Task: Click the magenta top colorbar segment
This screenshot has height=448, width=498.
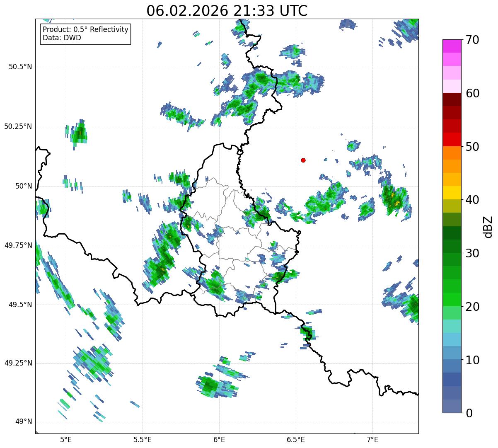Action: (452, 46)
